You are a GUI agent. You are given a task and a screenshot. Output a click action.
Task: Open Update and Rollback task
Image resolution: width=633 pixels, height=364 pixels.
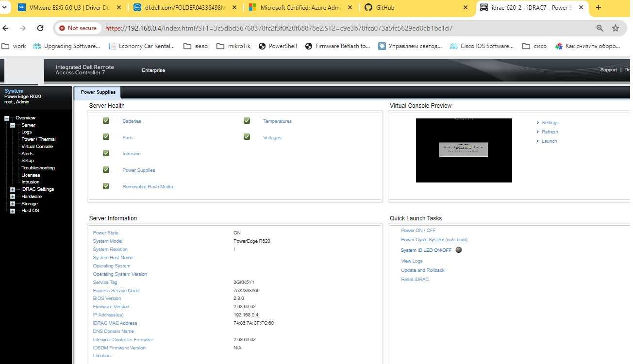click(x=423, y=270)
